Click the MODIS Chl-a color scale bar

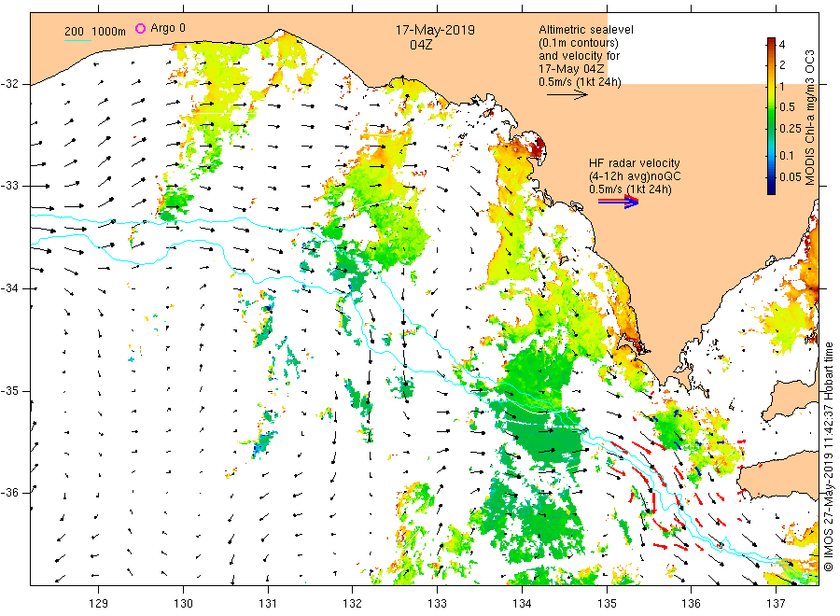[x=771, y=116]
